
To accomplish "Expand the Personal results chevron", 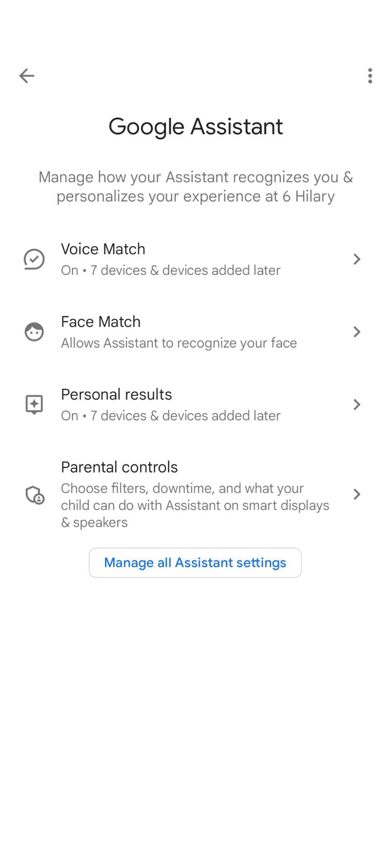I will [357, 404].
